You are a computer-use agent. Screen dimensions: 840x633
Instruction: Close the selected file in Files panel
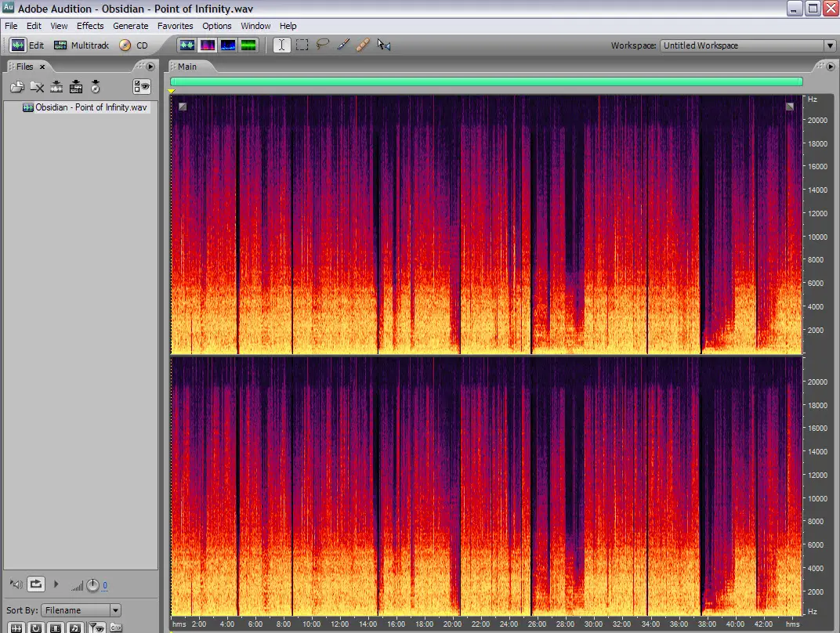37,87
